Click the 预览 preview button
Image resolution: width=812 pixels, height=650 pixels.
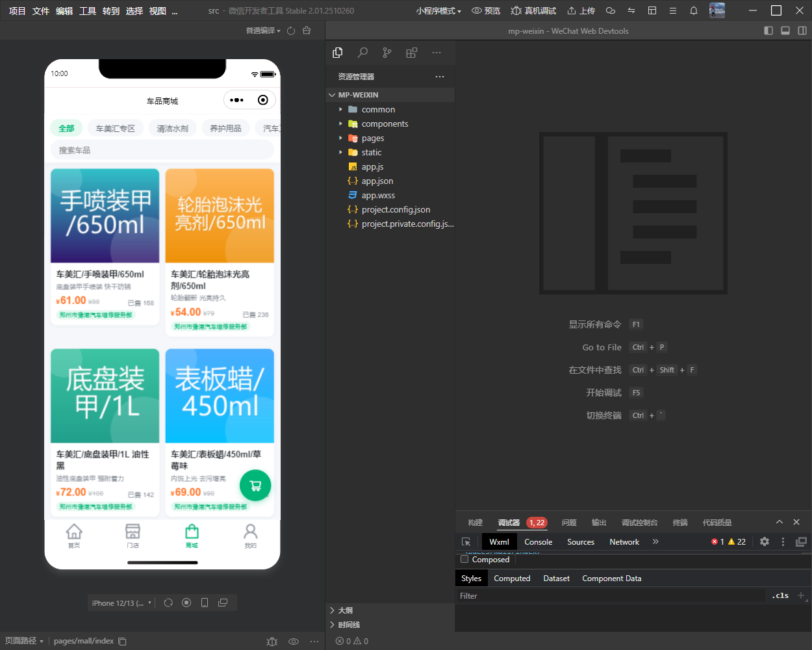(486, 10)
